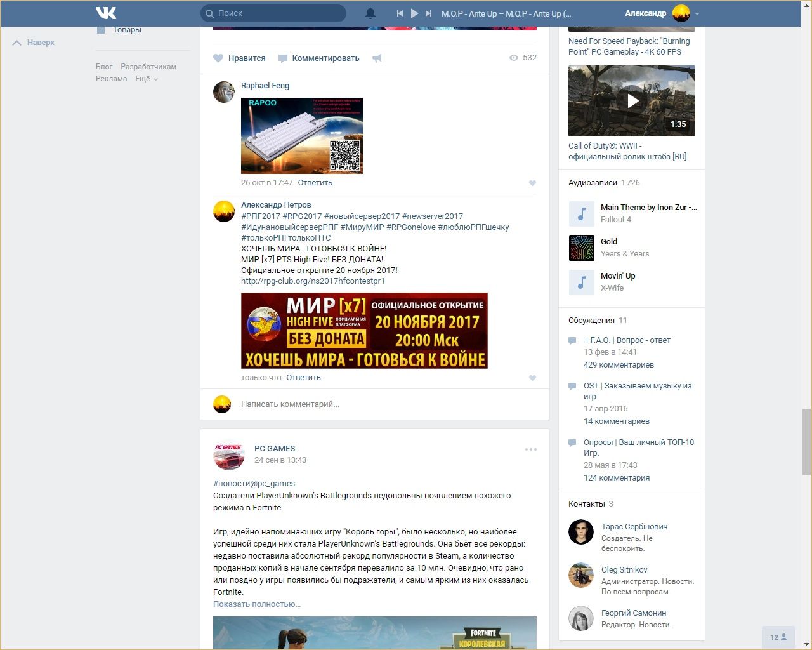812x650 pixels.
Task: Open Raphael Feng's profile name
Action: (265, 86)
